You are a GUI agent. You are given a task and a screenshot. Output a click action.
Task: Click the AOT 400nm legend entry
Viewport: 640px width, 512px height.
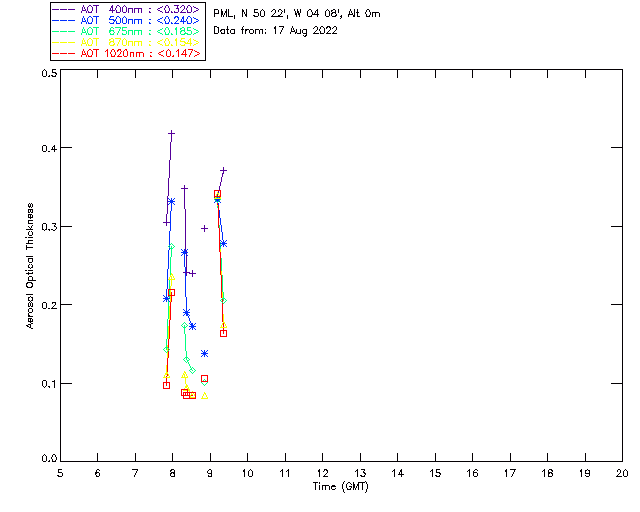click(126, 9)
